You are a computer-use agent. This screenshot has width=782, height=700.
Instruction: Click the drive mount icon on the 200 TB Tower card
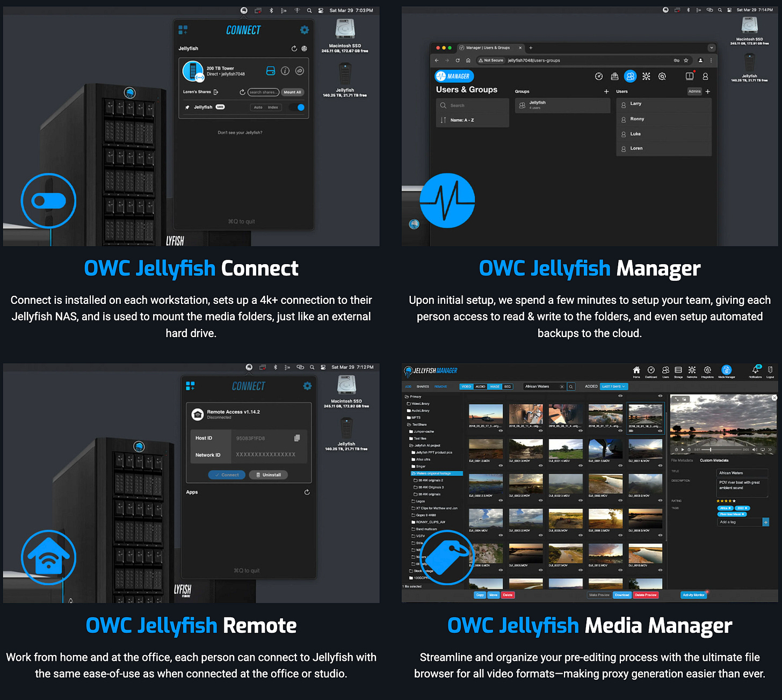tap(271, 71)
